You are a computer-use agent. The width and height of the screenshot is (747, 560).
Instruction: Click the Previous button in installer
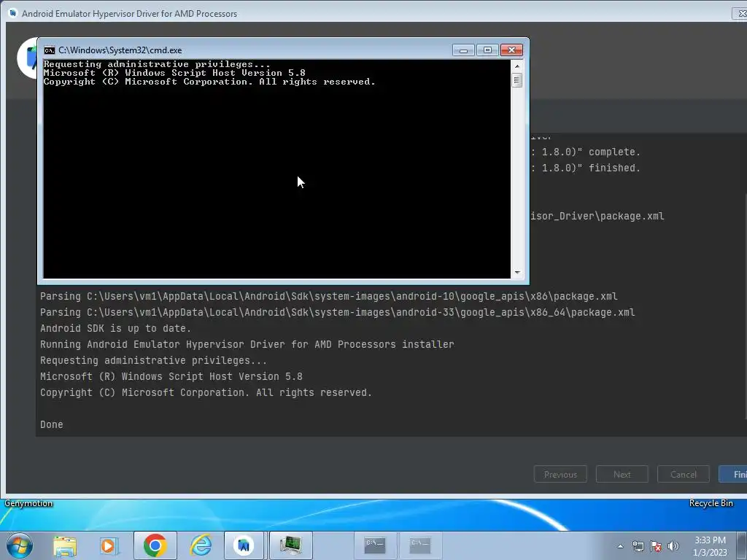pos(560,474)
